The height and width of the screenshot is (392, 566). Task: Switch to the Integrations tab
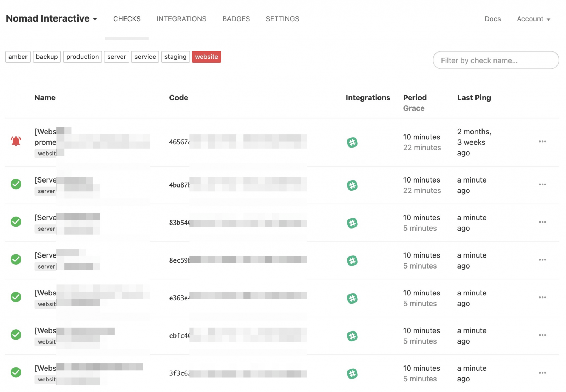coord(181,19)
